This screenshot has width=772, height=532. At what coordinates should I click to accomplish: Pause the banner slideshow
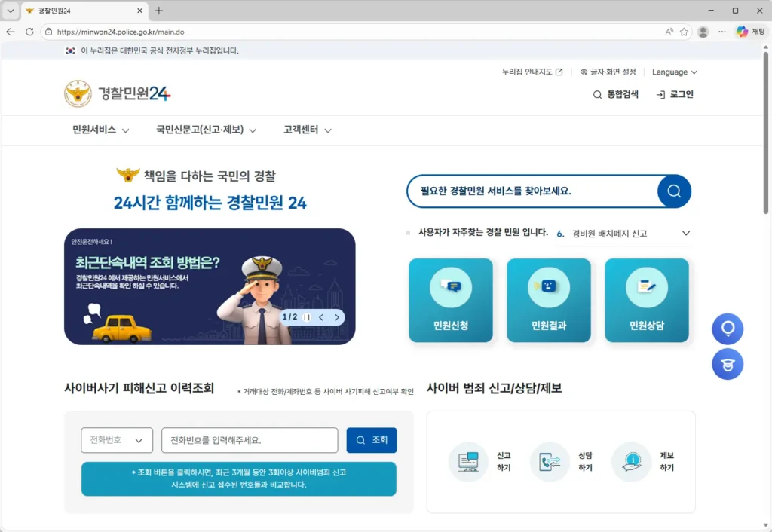pyautogui.click(x=307, y=317)
